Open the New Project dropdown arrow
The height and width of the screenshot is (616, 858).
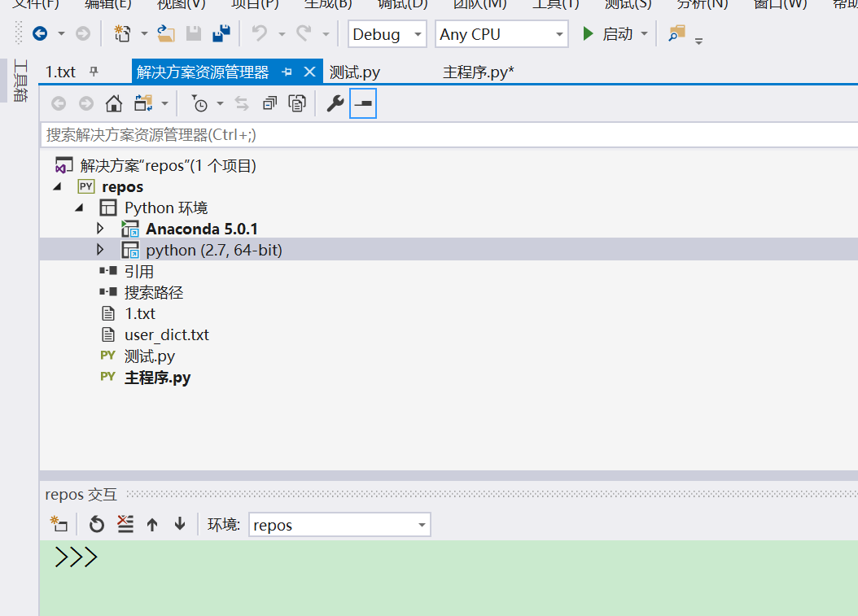pos(144,34)
